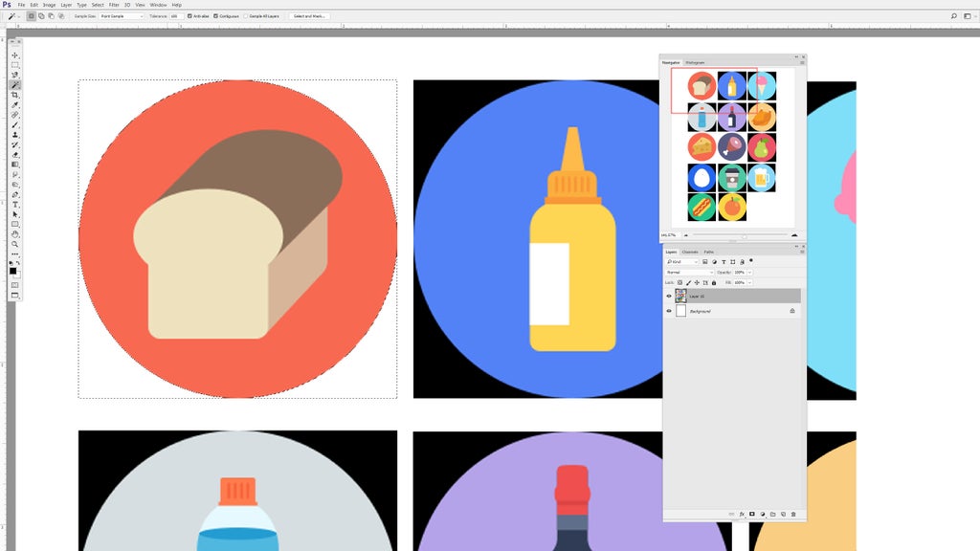This screenshot has height=551, width=980.
Task: Select the Path Selection tool
Action: [x=15, y=214]
